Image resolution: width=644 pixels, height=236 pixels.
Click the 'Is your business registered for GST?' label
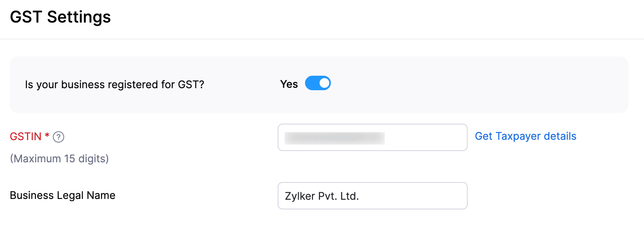[x=115, y=85]
